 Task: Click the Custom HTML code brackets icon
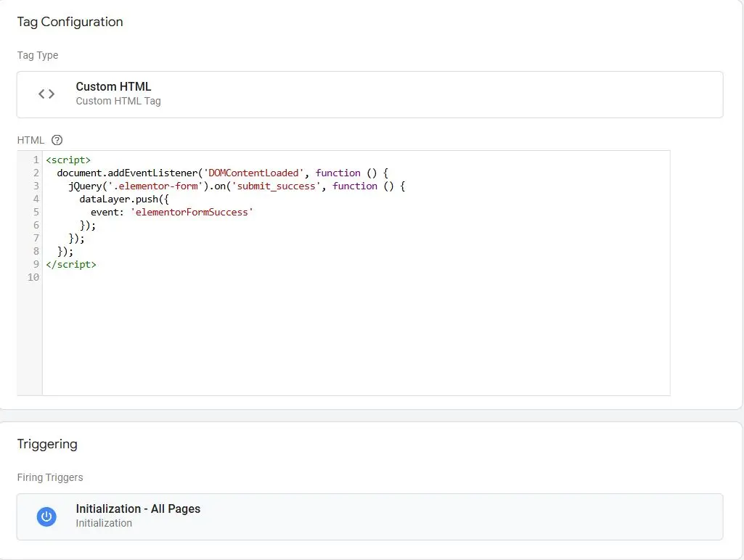click(46, 94)
